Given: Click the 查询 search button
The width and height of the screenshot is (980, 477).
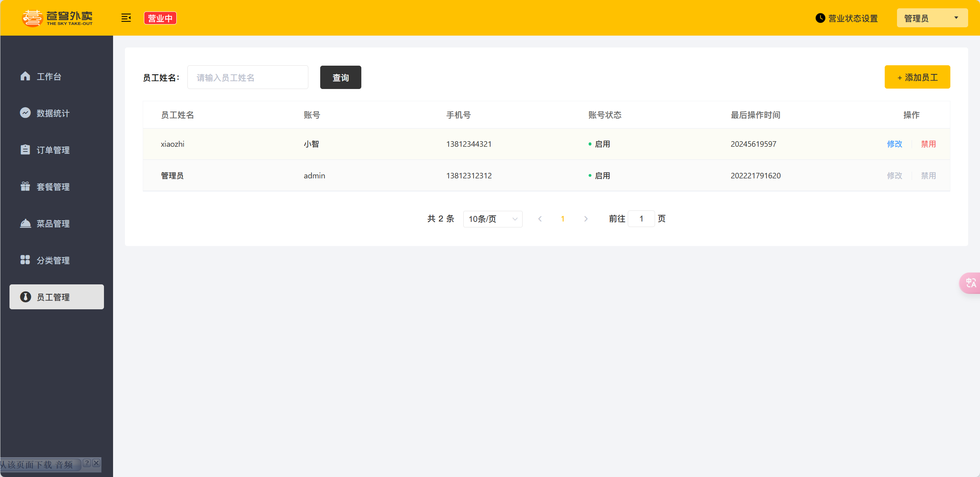Looking at the screenshot, I should [x=340, y=78].
